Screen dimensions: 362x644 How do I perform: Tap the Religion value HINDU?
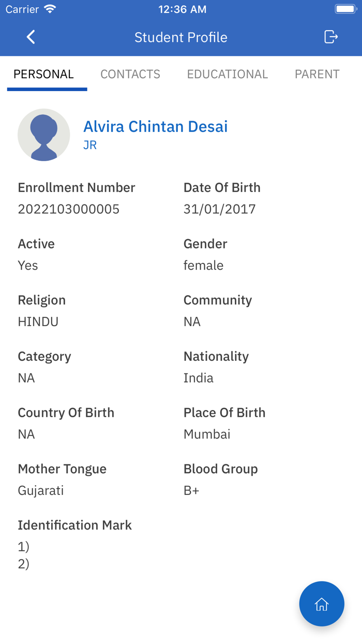point(38,321)
